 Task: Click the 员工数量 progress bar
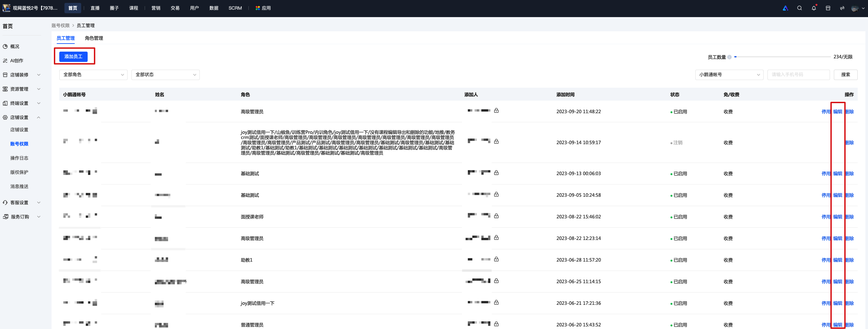782,57
